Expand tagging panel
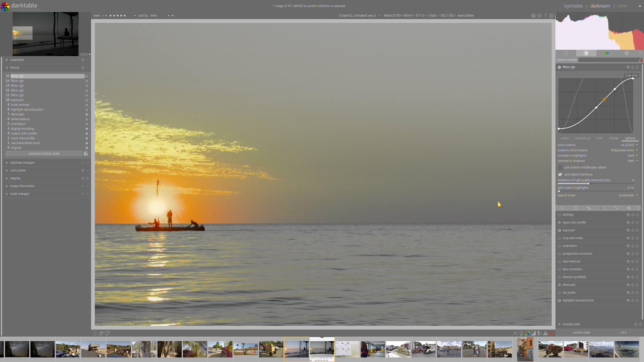Screen dimensions: 644x362 click(x=7, y=178)
